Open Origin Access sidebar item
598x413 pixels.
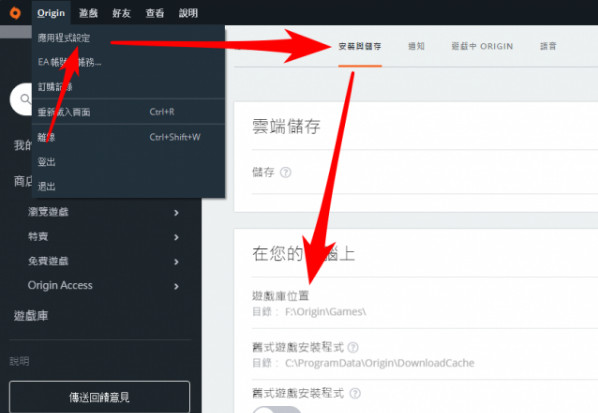coord(60,285)
